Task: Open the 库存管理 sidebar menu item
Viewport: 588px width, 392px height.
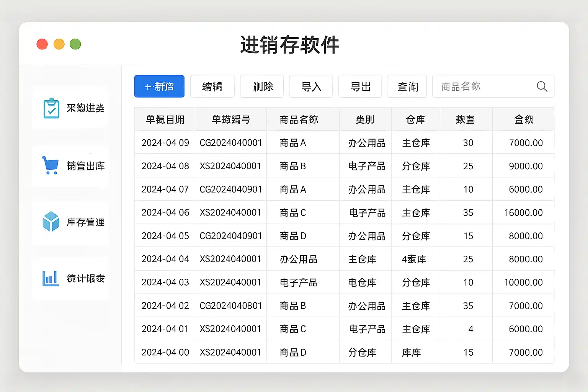Action: pyautogui.click(x=85, y=222)
